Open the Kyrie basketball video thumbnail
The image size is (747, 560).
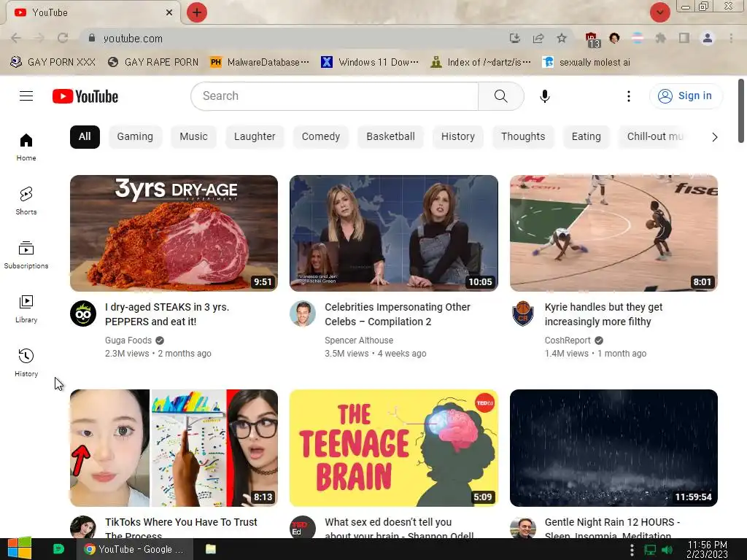(614, 233)
